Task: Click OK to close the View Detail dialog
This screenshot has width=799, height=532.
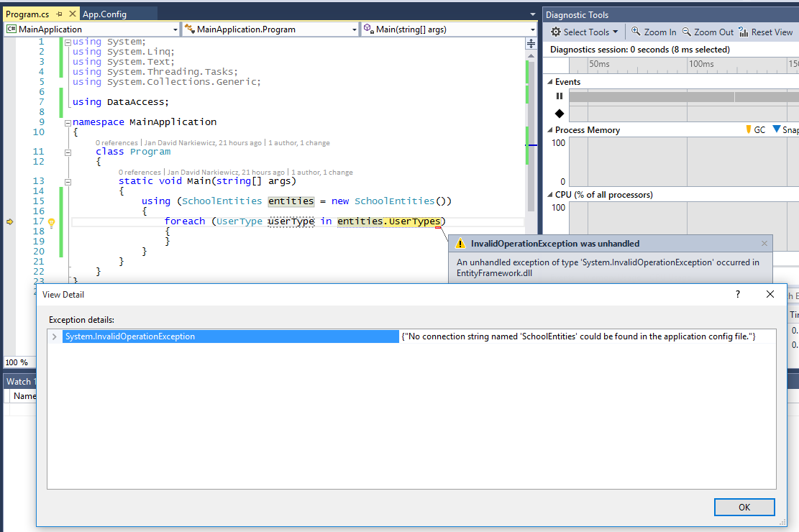Action: [x=744, y=507]
